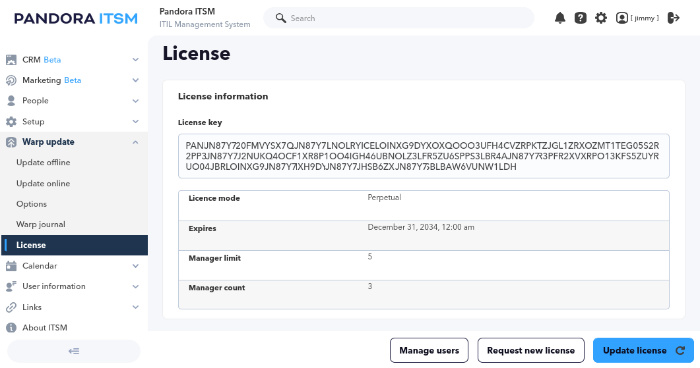Click the About ITSM info icon
The height and width of the screenshot is (368, 700).
pos(11,328)
